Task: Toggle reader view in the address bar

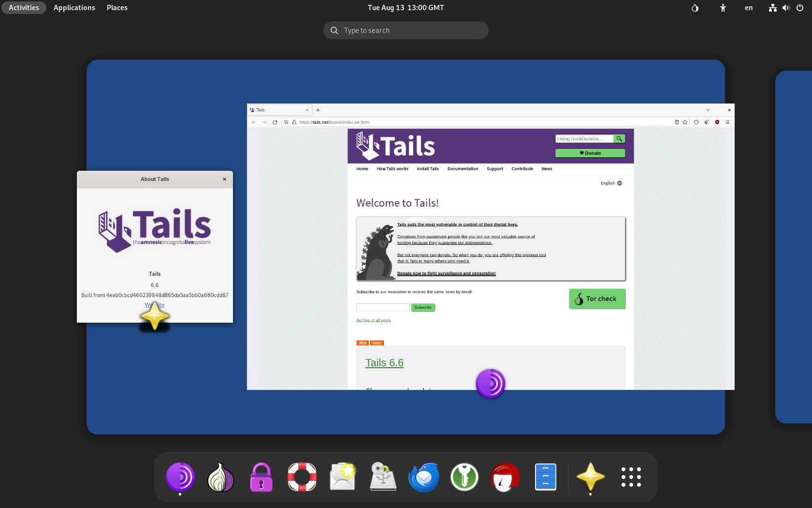Action: tap(677, 122)
